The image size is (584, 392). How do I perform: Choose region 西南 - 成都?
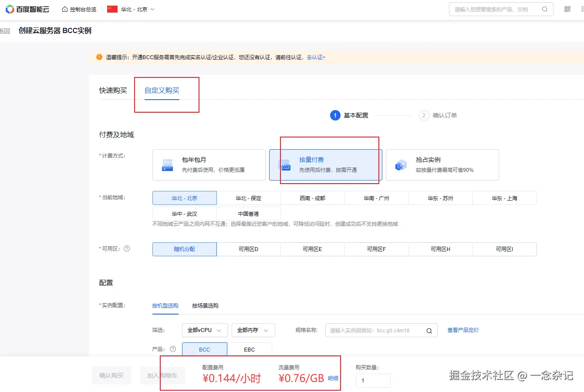click(313, 198)
